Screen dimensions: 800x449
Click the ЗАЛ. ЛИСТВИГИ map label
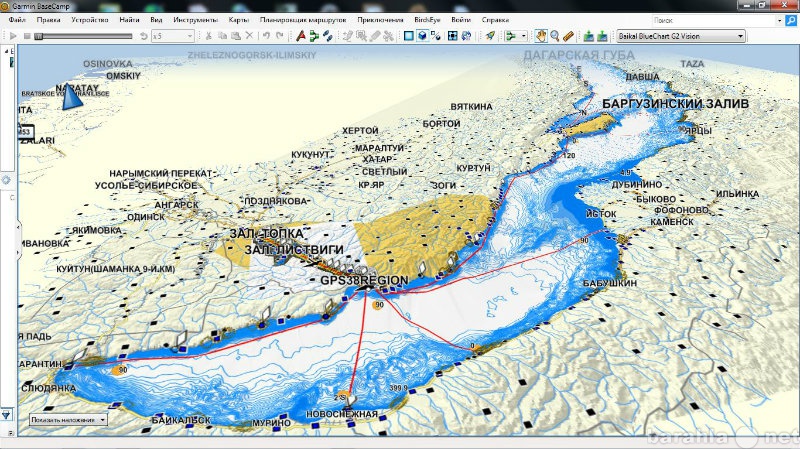coord(294,250)
